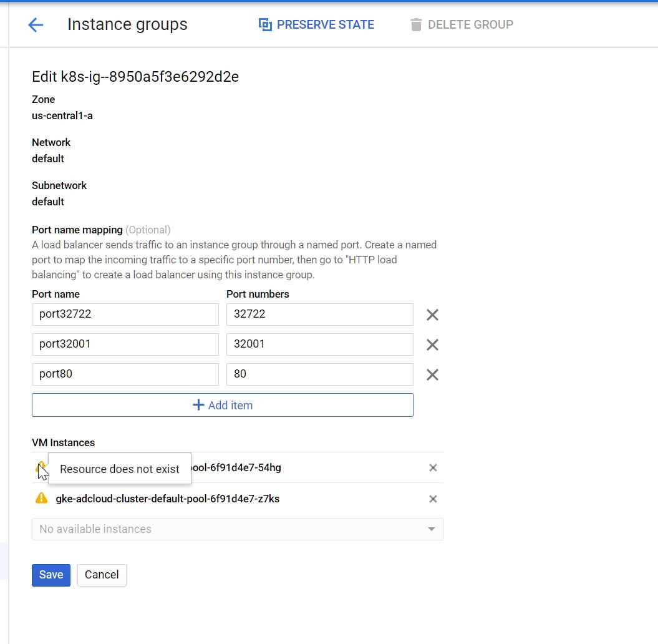Edit the port32001 port name field
The image size is (658, 644).
coord(125,344)
